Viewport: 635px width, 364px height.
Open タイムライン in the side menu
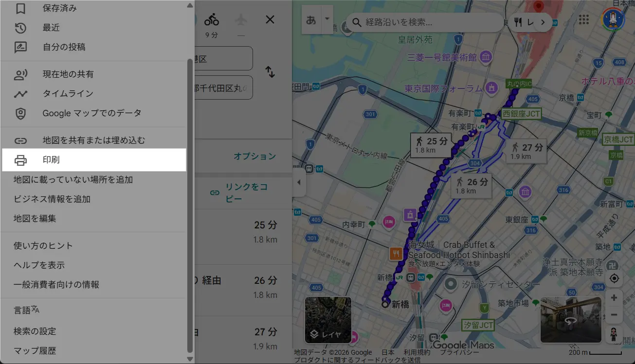click(x=93, y=94)
